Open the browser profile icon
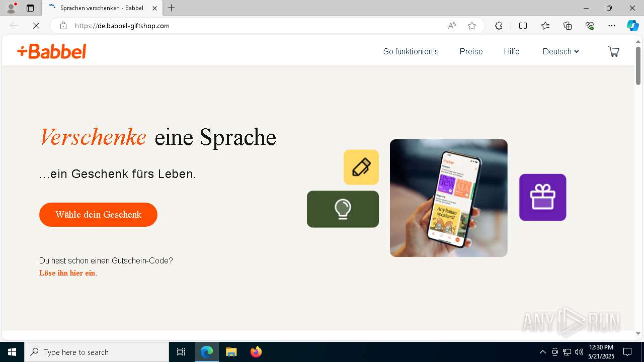 click(11, 8)
